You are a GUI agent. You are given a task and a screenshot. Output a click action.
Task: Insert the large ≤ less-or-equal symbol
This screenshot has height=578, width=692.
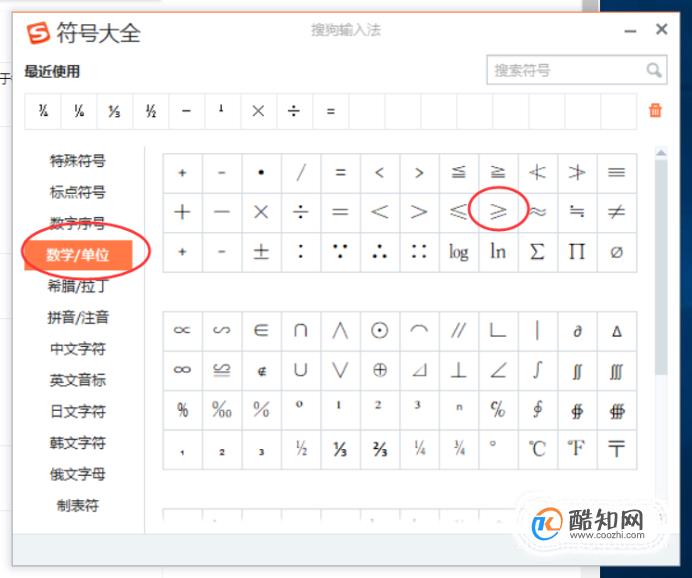pyautogui.click(x=459, y=212)
